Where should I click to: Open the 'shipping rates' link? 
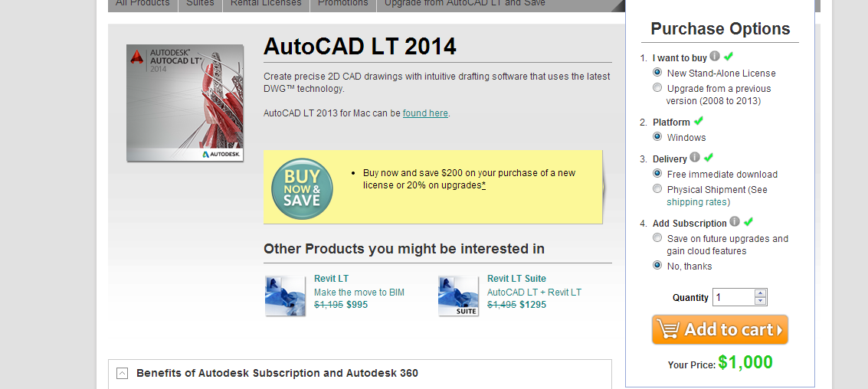coord(697,202)
